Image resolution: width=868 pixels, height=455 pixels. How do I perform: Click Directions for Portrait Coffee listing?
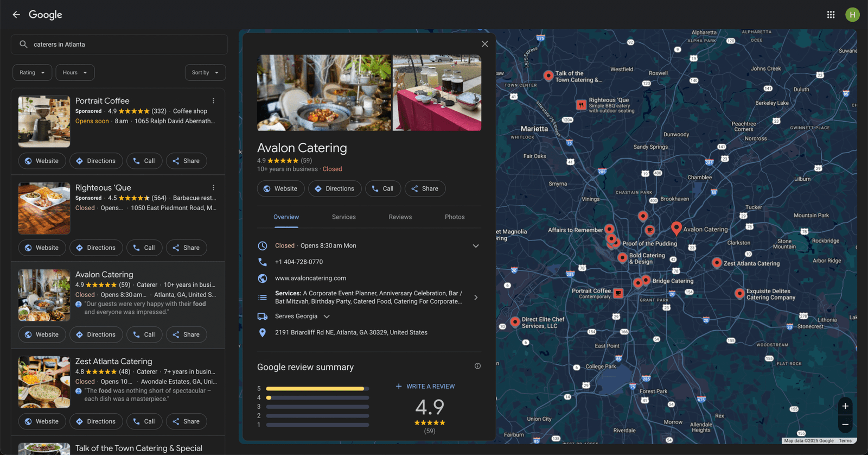coord(95,161)
